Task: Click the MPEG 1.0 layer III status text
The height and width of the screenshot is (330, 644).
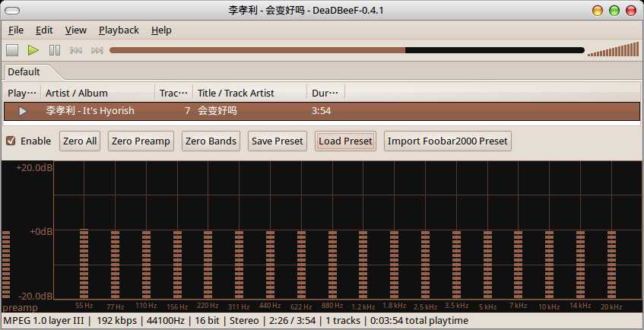Action: click(43, 321)
